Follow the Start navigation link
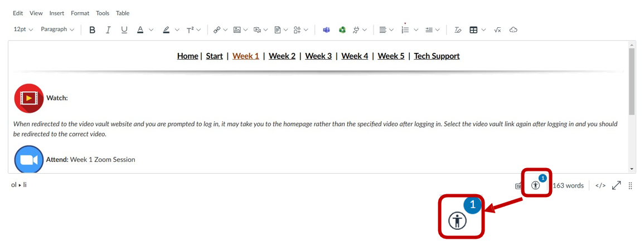This screenshot has width=644, height=246. 215,56
